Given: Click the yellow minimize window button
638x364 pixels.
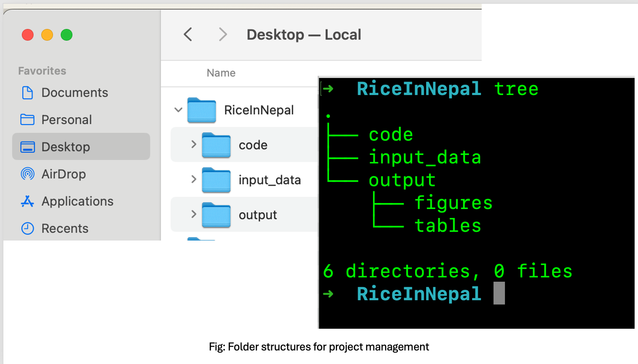Looking at the screenshot, I should (x=47, y=35).
